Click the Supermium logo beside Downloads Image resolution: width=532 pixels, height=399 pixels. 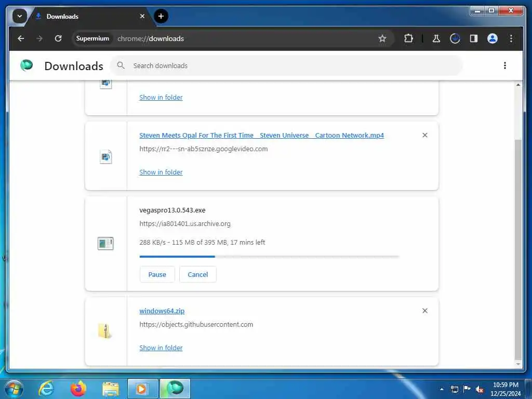tap(26, 65)
